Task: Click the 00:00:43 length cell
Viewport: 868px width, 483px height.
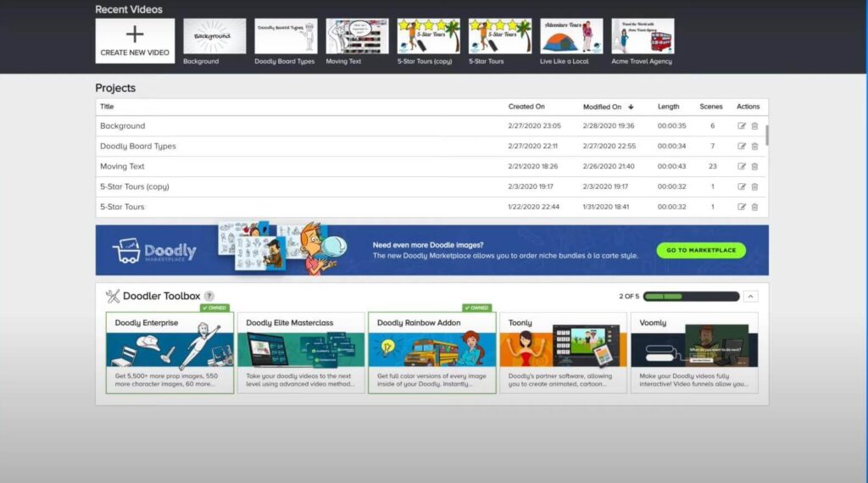Action: pyautogui.click(x=671, y=166)
